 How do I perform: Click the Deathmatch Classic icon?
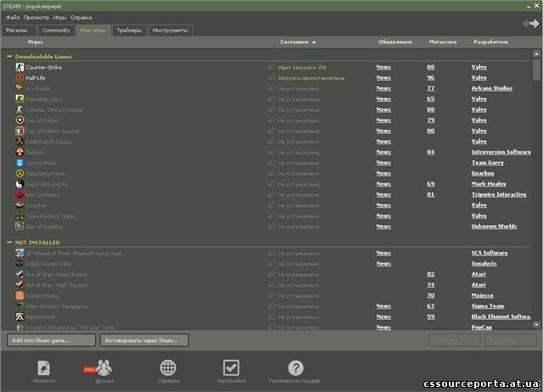point(20,142)
